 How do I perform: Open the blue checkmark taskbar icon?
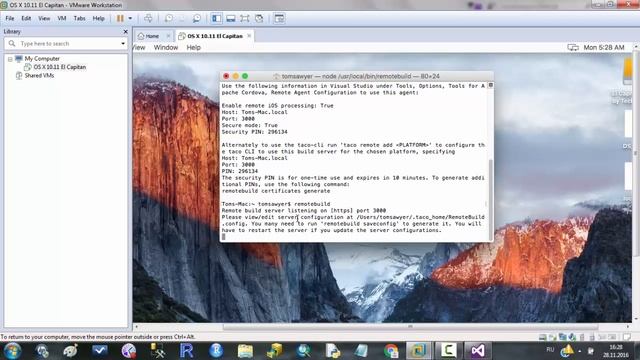100,351
